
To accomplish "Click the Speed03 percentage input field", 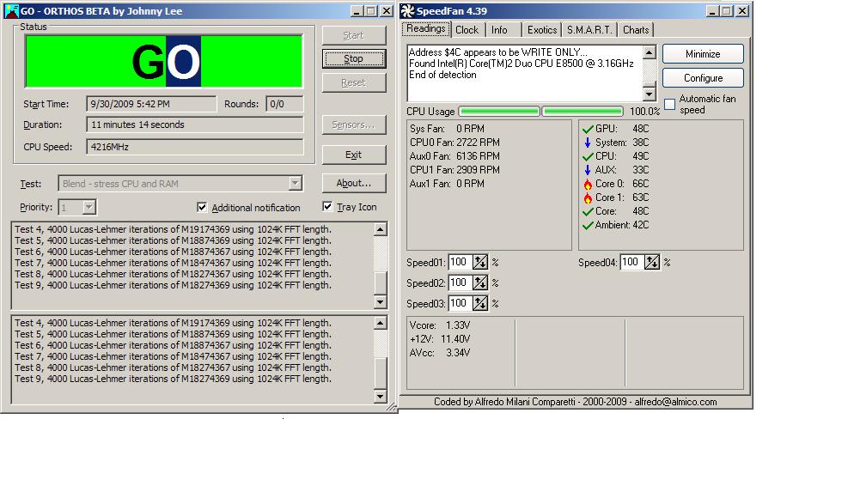I will 461,303.
